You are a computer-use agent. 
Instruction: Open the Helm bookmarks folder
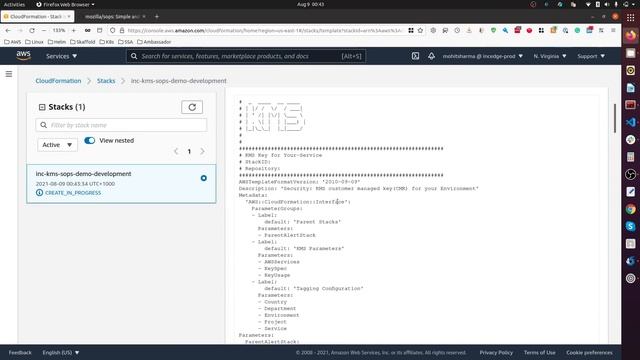coord(57,42)
